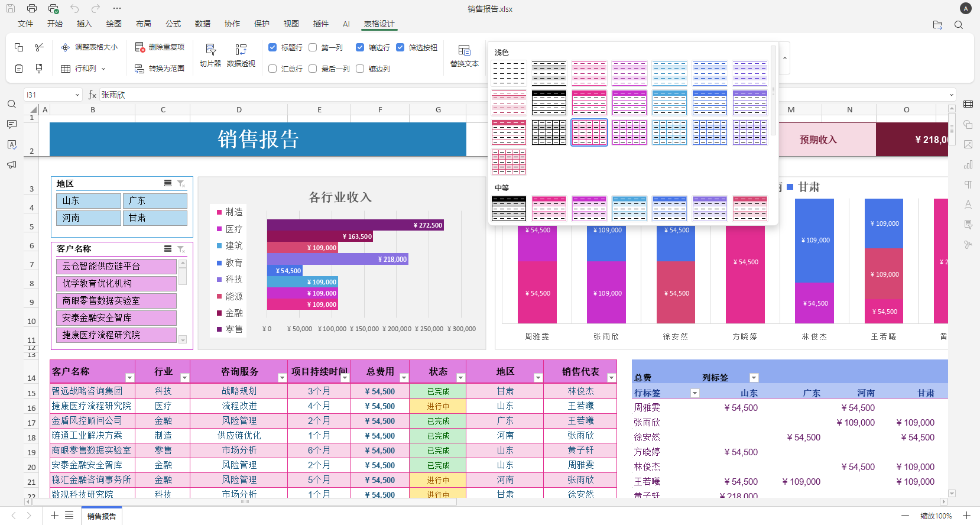Open the 列标签 pivot filter dropdown
980x525 pixels.
[x=754, y=378]
